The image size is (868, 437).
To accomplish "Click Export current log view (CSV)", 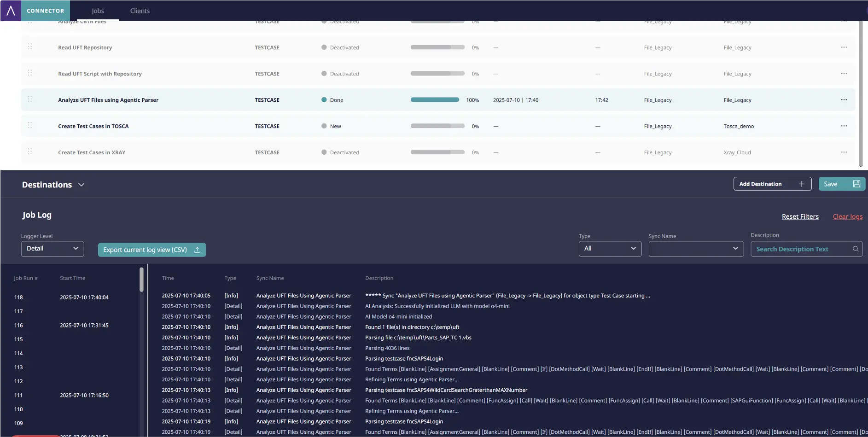I will click(151, 250).
